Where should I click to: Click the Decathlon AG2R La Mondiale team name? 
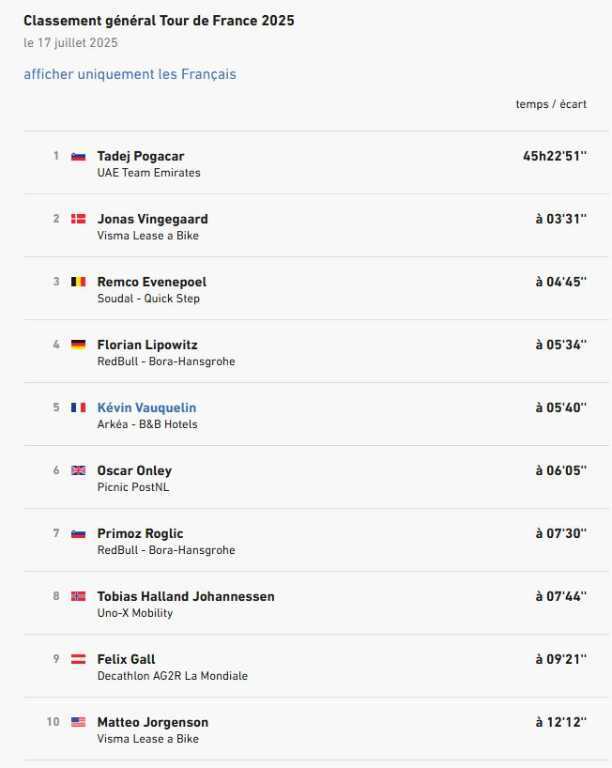point(172,676)
